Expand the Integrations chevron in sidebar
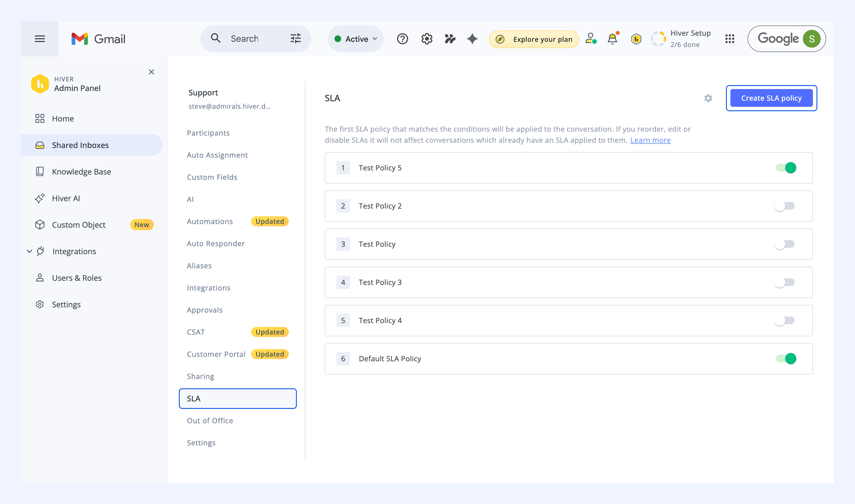 [x=29, y=251]
